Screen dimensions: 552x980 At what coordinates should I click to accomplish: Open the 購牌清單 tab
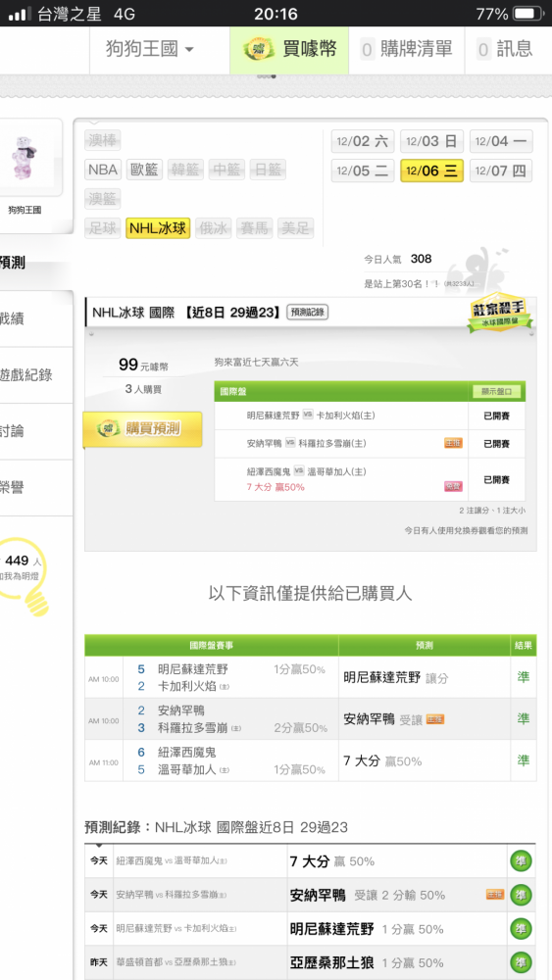click(406, 49)
